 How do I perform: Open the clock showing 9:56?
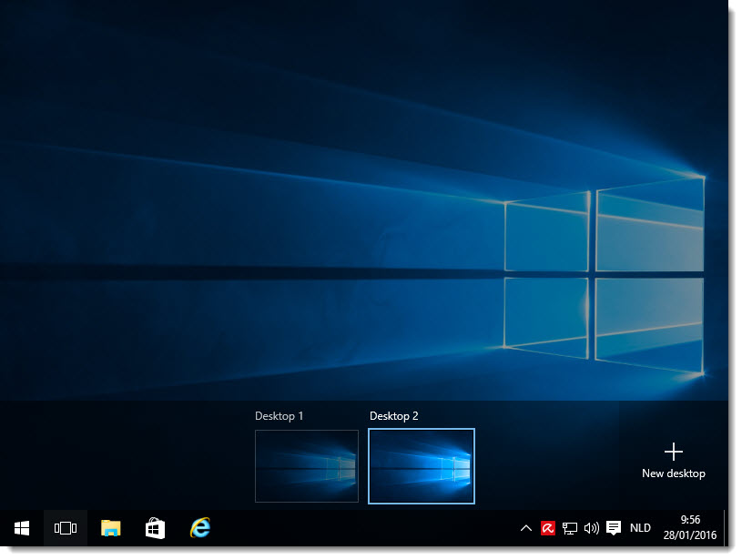[690, 528]
